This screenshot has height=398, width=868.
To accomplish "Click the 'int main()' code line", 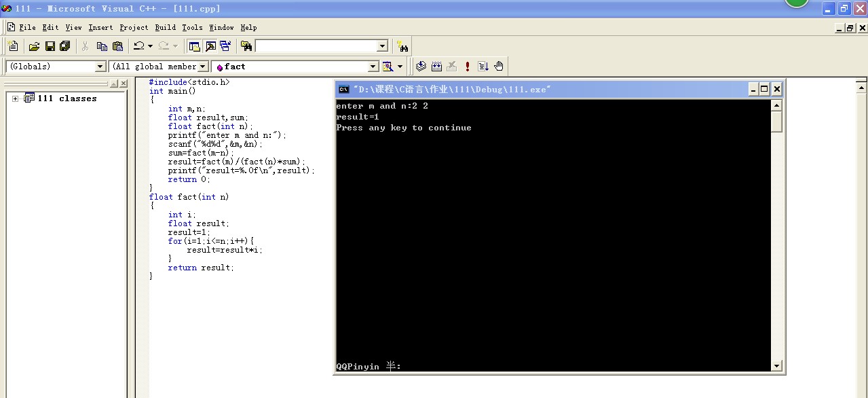I will (x=172, y=91).
